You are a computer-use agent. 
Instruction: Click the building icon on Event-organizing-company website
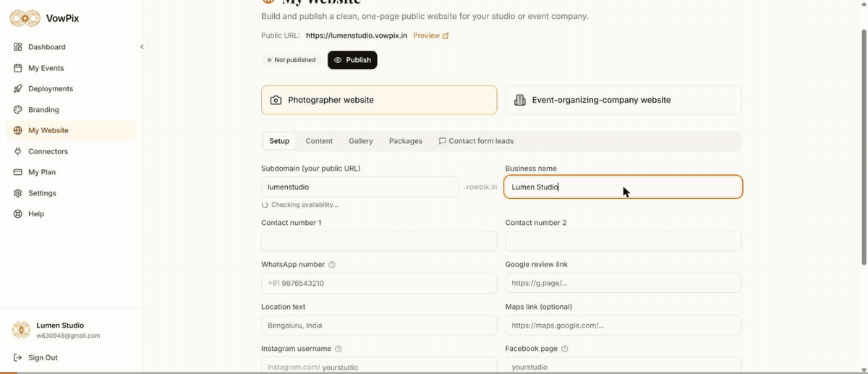(519, 100)
